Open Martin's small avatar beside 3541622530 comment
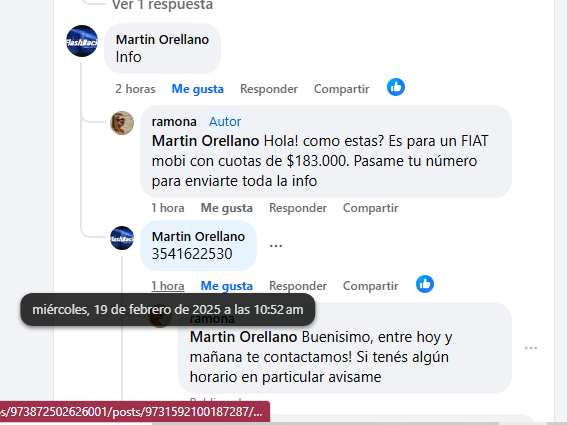Screen dimensions: 567x425 pyautogui.click(x=122, y=238)
